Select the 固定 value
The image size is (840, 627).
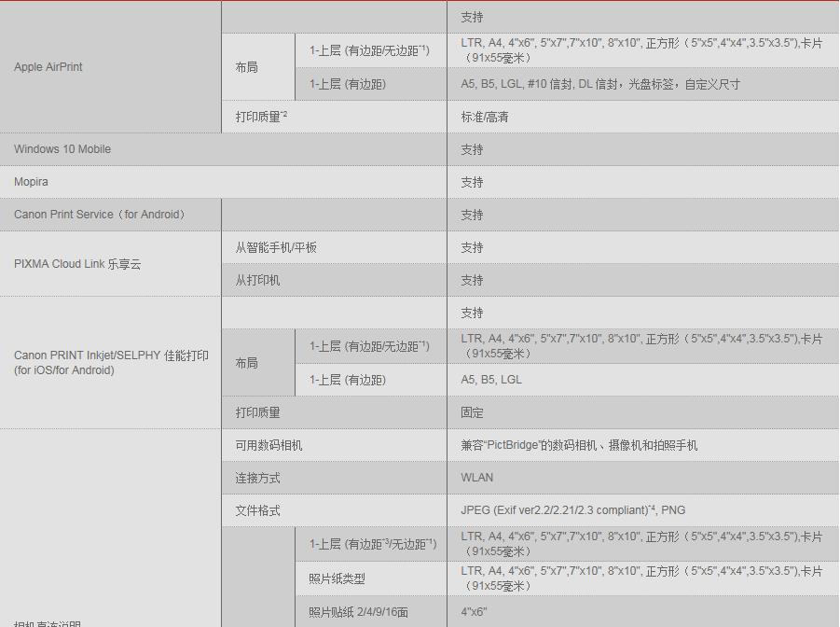pos(472,412)
